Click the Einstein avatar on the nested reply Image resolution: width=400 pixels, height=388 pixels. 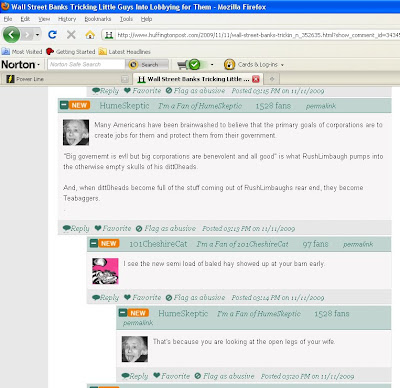click(135, 349)
